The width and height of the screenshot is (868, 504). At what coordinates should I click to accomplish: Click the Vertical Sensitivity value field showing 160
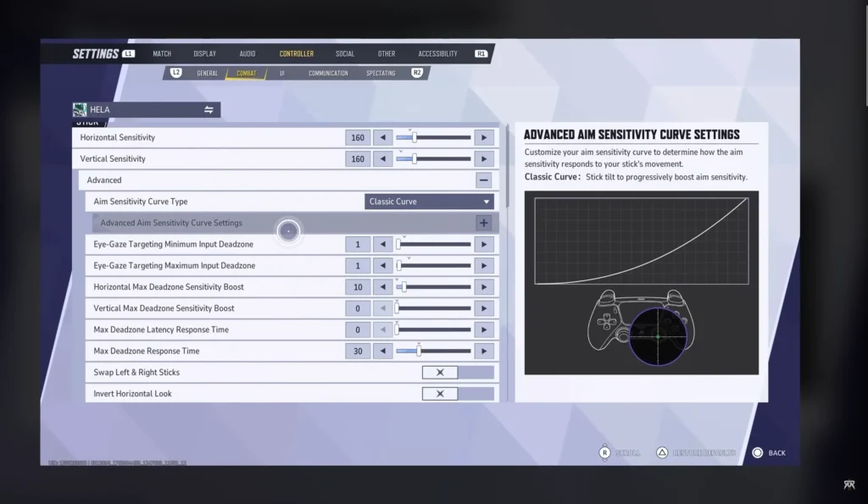[357, 158]
